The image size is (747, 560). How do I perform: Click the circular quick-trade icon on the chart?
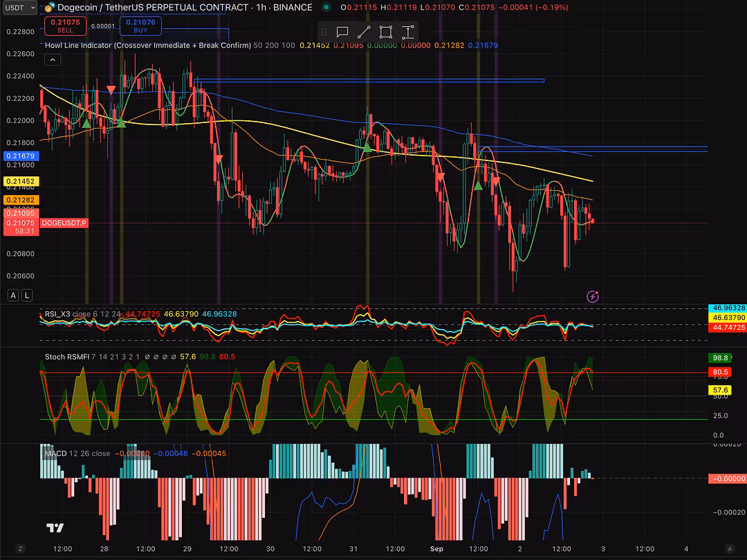pyautogui.click(x=593, y=297)
